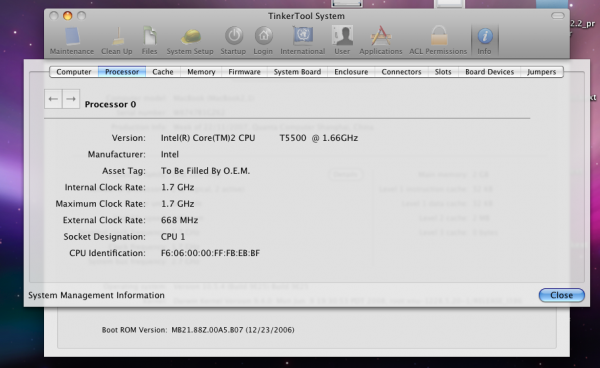Click the toolbar toggle pill button
Viewport: 600px width, 368px height.
[558, 16]
